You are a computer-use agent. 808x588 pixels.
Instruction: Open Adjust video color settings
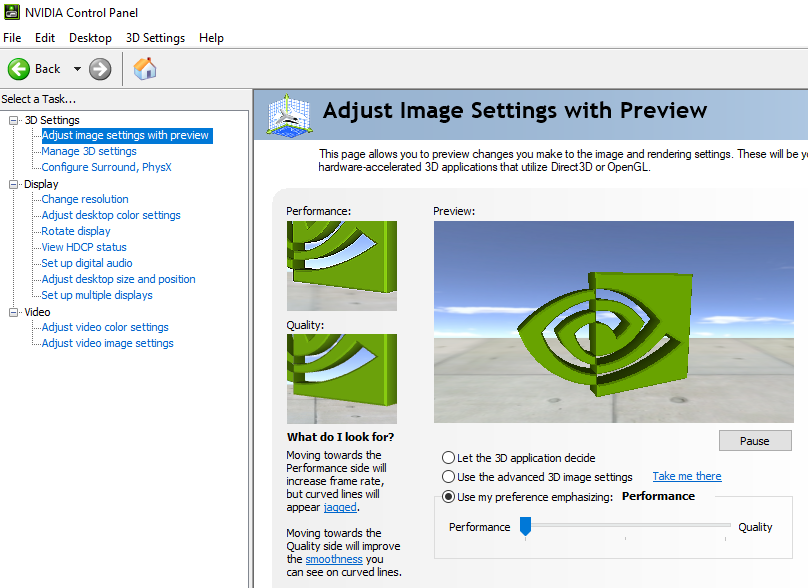[105, 327]
